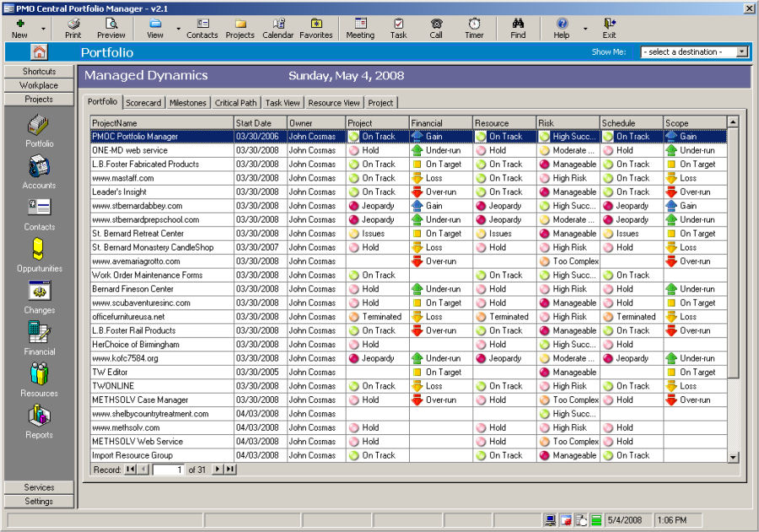
Task: Click the Favorites toolbar icon
Action: [x=316, y=29]
